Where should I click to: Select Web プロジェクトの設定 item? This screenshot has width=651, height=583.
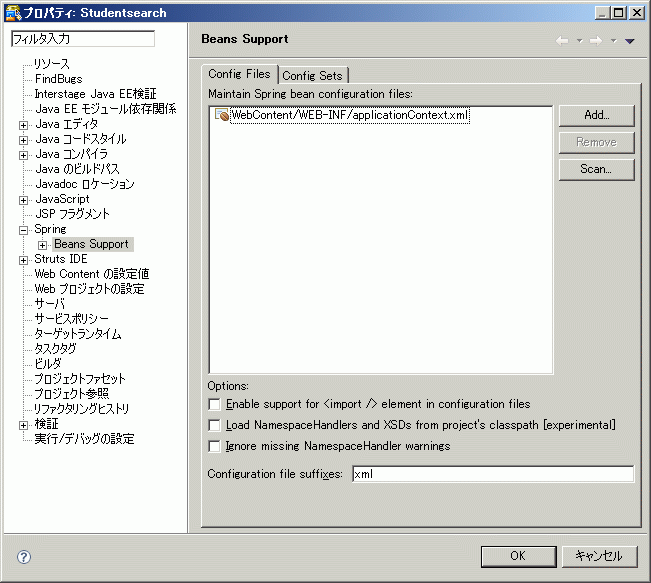(89, 289)
